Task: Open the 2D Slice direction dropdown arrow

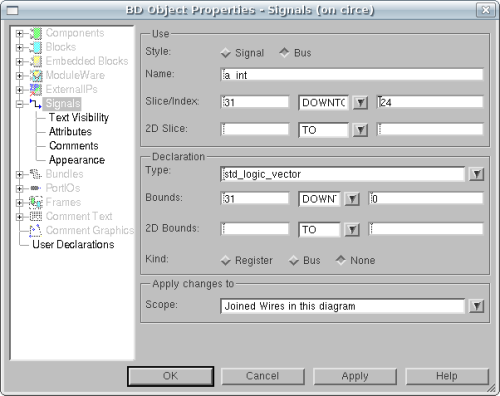Action: point(360,130)
